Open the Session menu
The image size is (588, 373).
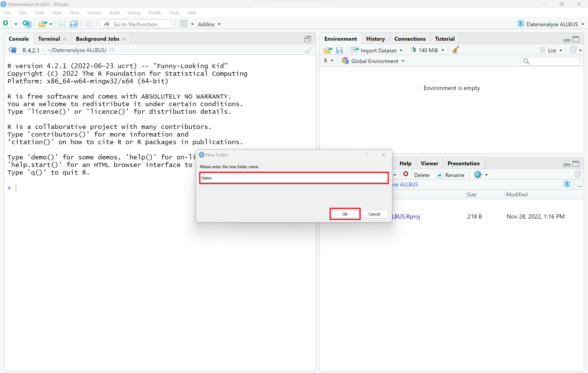[x=94, y=13]
